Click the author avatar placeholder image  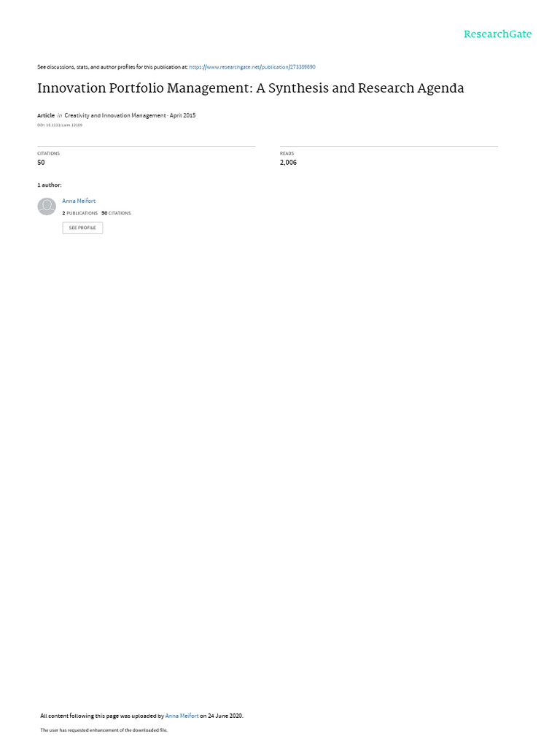[x=47, y=206]
